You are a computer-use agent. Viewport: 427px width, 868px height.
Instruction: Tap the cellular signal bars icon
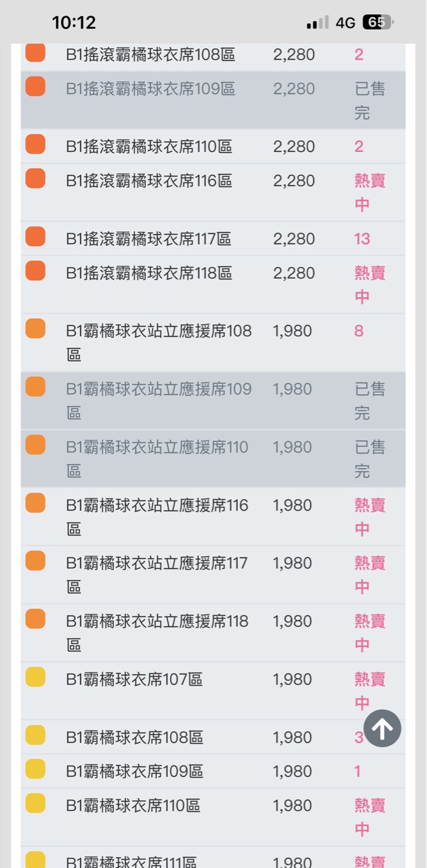pos(317,22)
